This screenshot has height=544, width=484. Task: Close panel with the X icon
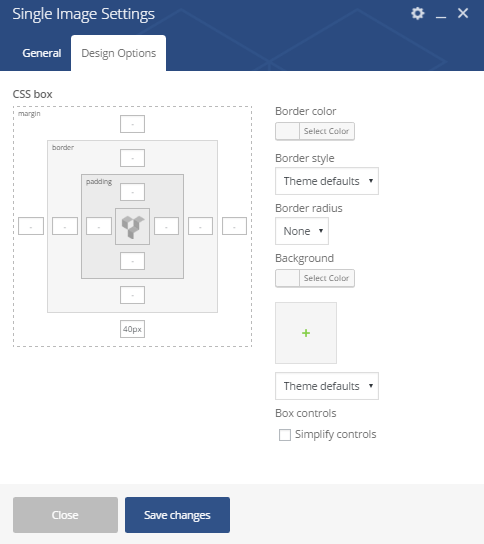[463, 14]
